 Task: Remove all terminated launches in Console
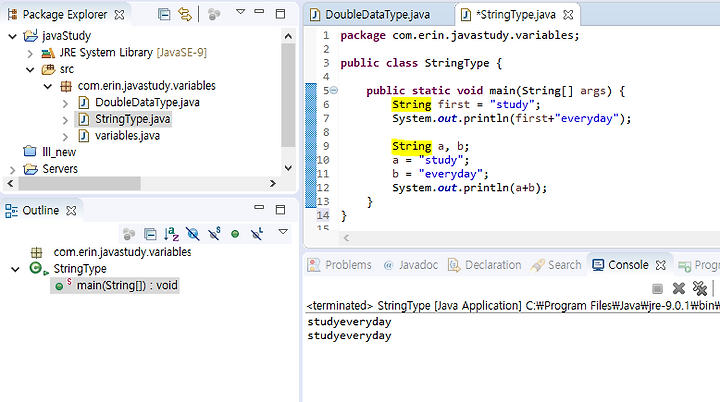[x=700, y=289]
